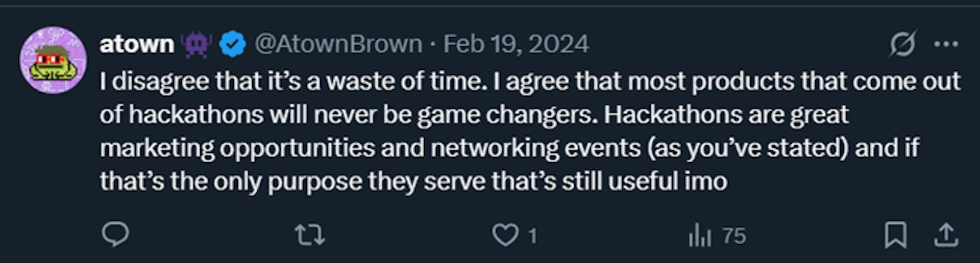The height and width of the screenshot is (263, 980).
Task: Open atown's frog profile avatar
Action: (x=53, y=60)
